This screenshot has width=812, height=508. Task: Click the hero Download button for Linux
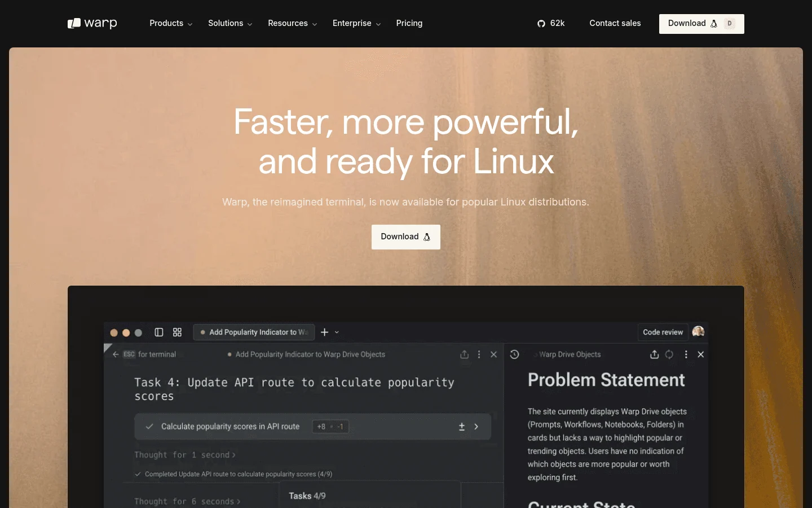(406, 237)
